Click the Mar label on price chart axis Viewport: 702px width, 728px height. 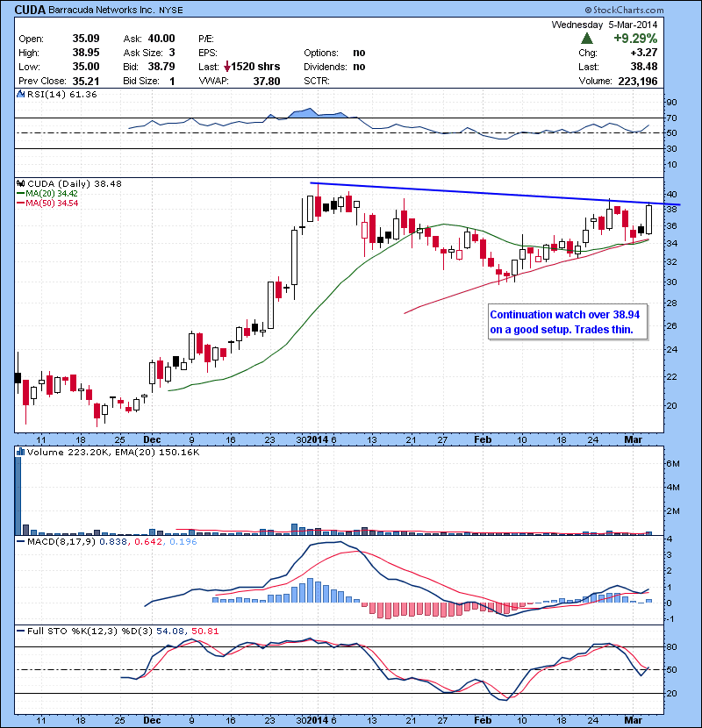(x=633, y=439)
